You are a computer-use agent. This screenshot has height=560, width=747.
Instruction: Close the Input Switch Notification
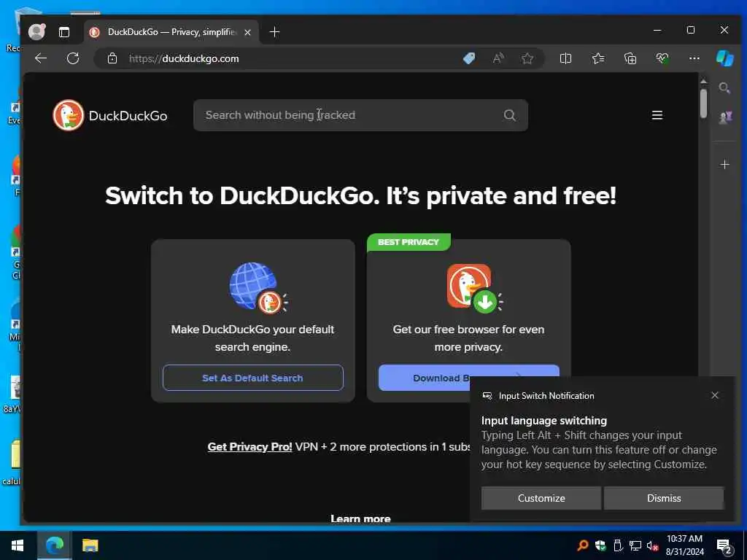tap(715, 395)
